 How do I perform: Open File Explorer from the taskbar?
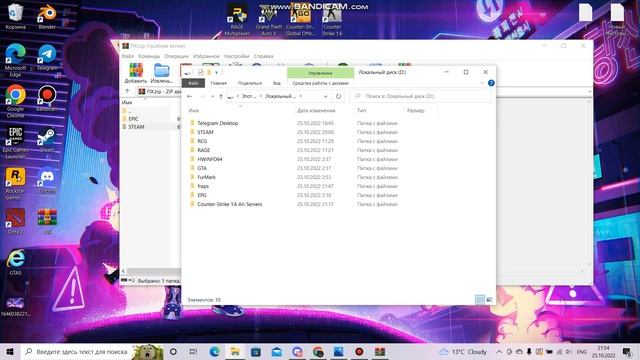click(x=235, y=351)
